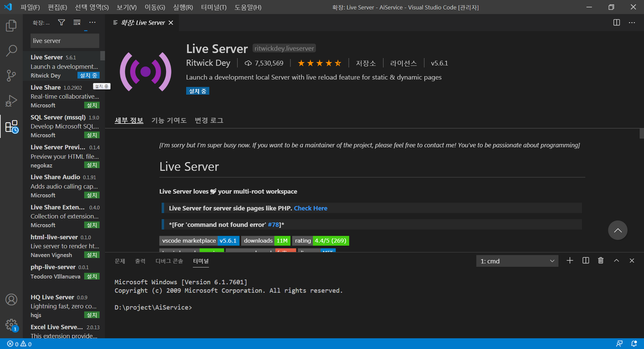Split the terminal pane
This screenshot has width=644, height=349.
point(586,260)
